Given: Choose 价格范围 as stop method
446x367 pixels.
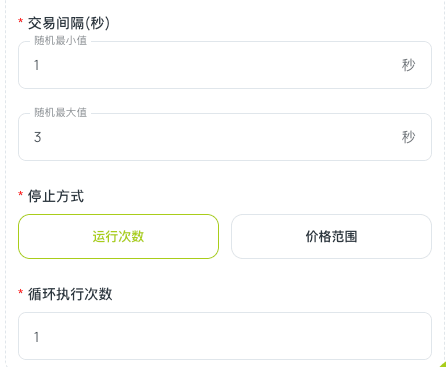Looking at the screenshot, I should click(x=331, y=236).
